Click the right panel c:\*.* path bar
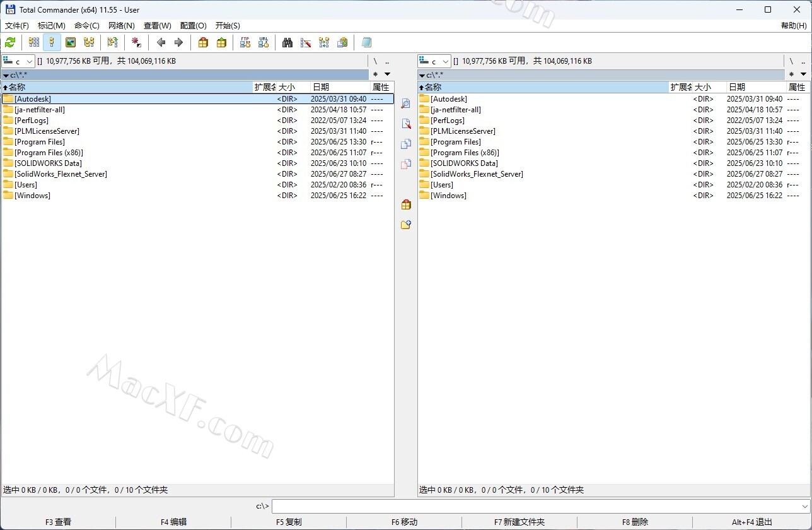 point(601,75)
